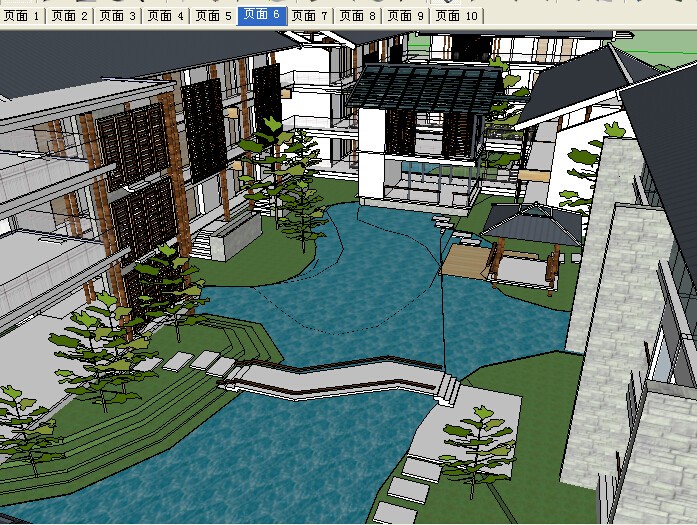
Task: Go to the 页面 5 scene tab
Action: pyautogui.click(x=214, y=16)
